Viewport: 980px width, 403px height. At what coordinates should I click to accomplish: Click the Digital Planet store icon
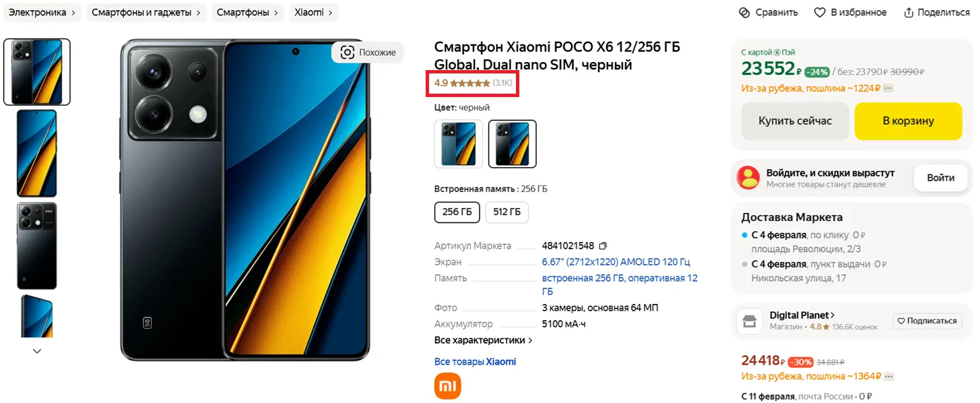coord(748,321)
